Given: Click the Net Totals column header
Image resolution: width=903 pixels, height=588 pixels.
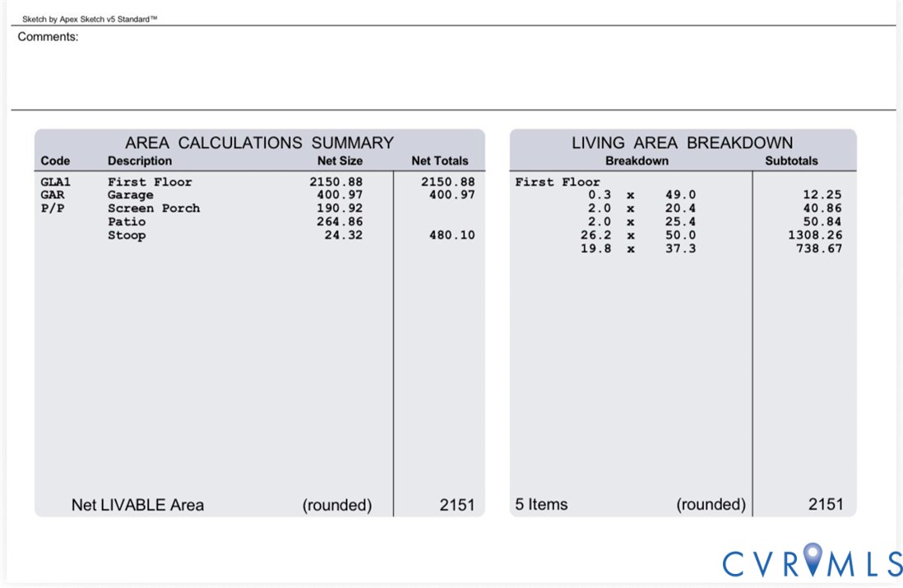Looking at the screenshot, I should pos(440,161).
